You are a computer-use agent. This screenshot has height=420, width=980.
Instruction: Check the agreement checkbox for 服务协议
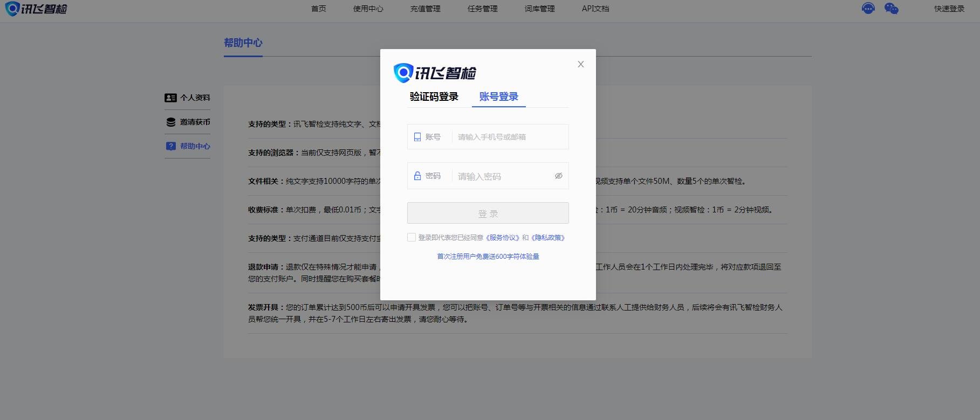(412, 237)
